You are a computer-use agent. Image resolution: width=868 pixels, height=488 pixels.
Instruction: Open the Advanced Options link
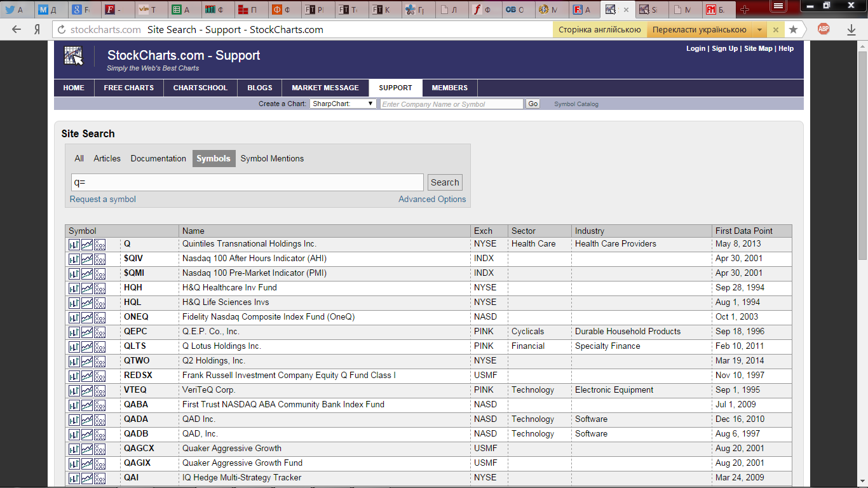click(x=432, y=199)
